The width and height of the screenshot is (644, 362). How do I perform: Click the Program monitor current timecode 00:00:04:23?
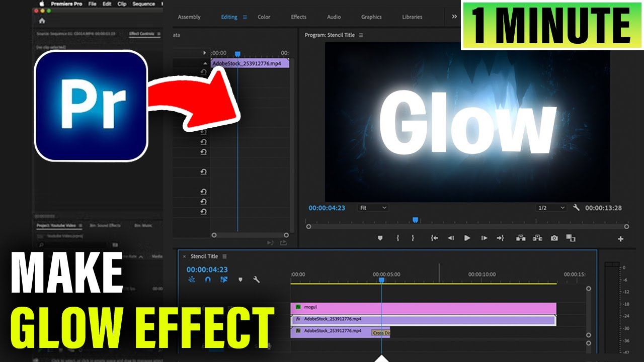(327, 208)
